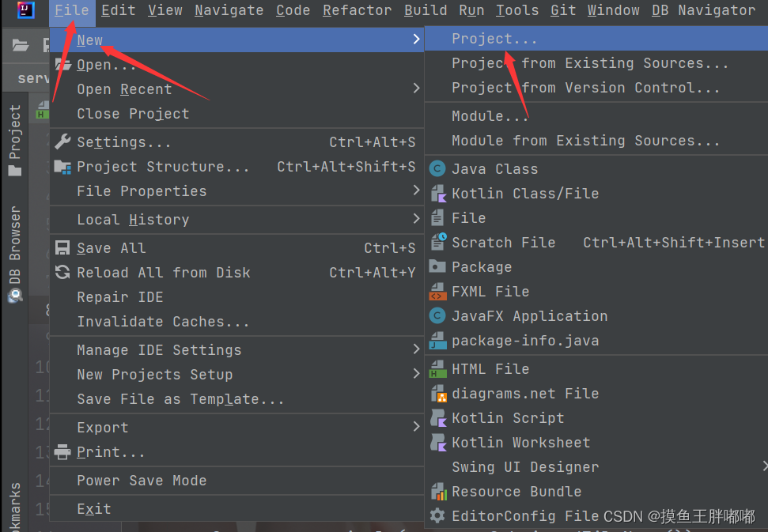This screenshot has width=768, height=532.
Task: Click the EditorConfig File gear icon
Action: [437, 515]
